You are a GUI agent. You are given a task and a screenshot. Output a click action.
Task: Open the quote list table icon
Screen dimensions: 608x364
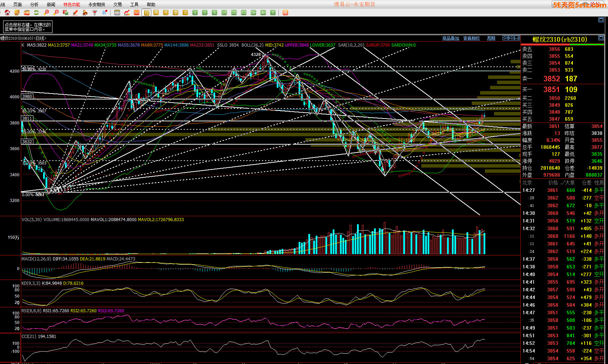pyautogui.click(x=117, y=13)
